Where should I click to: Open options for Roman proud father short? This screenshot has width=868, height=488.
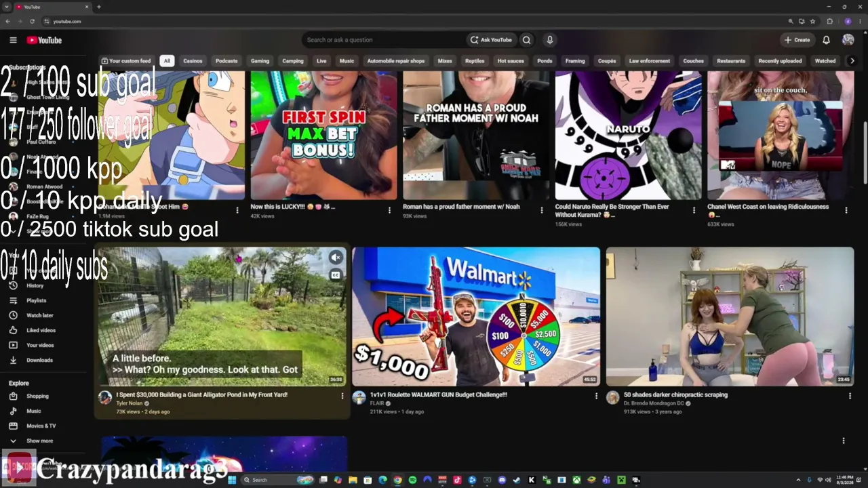[x=541, y=210]
